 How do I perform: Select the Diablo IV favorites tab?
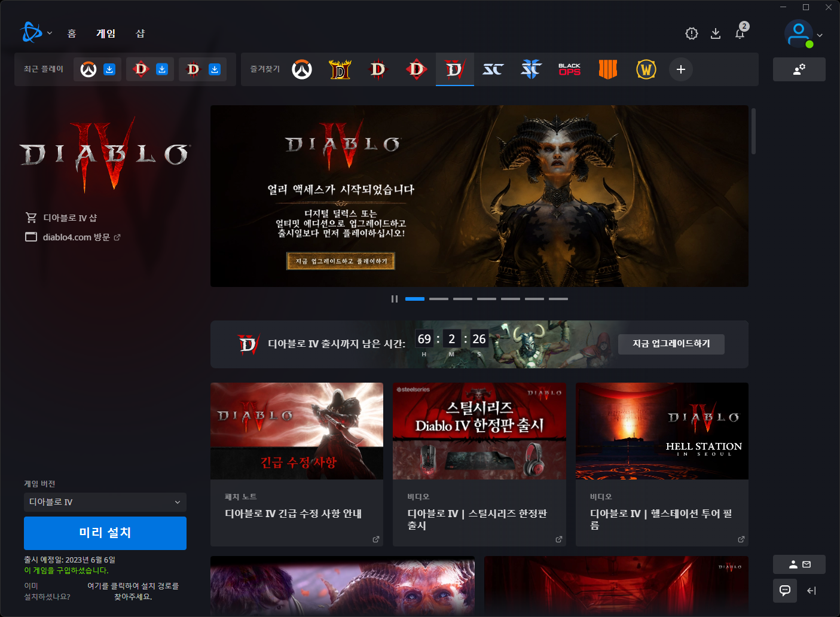tap(455, 69)
